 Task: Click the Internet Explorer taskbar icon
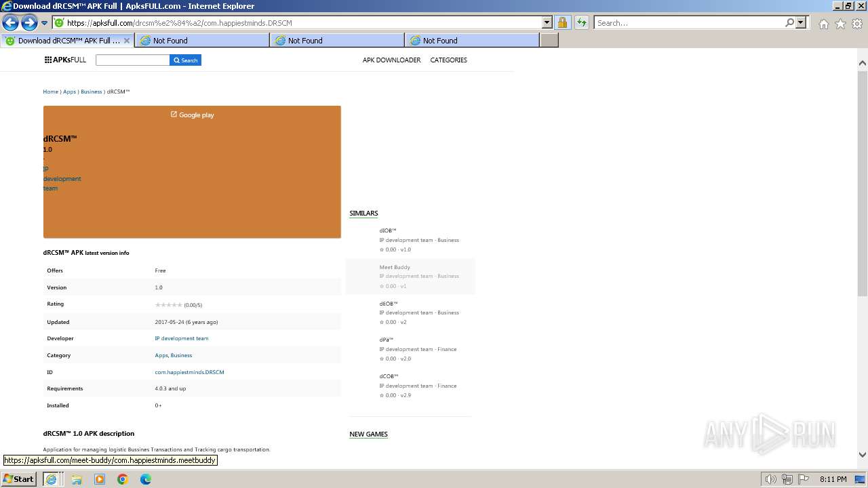tap(51, 479)
